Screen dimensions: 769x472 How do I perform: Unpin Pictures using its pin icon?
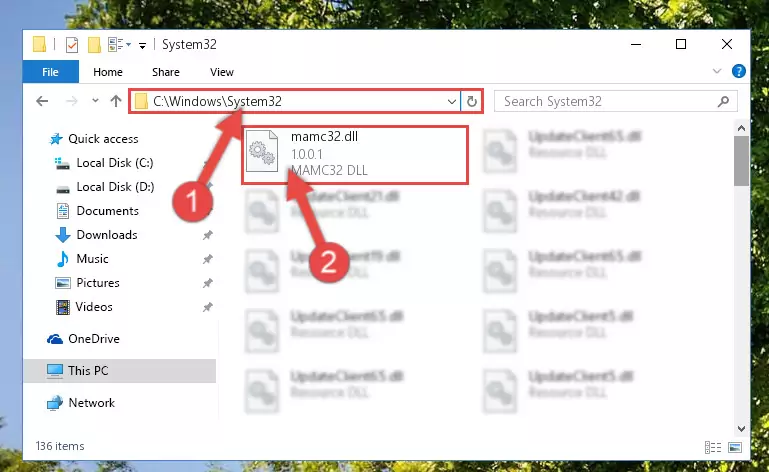click(x=207, y=283)
